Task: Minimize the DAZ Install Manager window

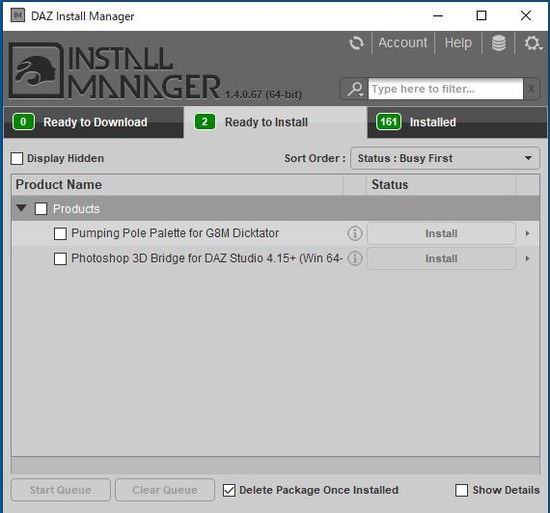Action: 438,15
